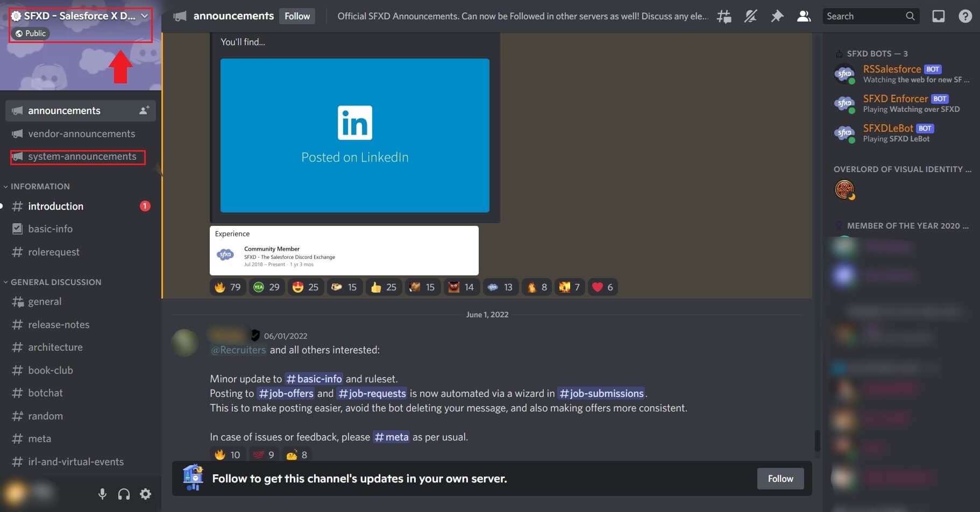Click the heart-eyes reaction with 25
The height and width of the screenshot is (512, 980).
tap(306, 287)
